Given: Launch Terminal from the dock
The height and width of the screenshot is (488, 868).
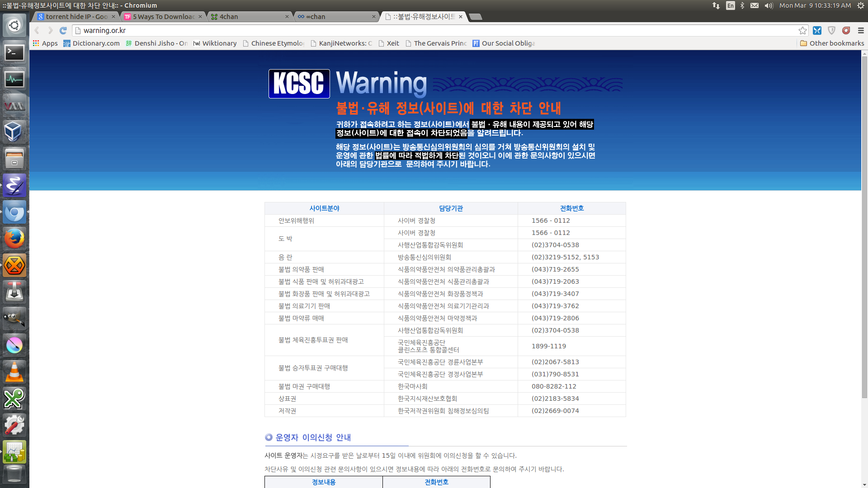Looking at the screenshot, I should (14, 52).
